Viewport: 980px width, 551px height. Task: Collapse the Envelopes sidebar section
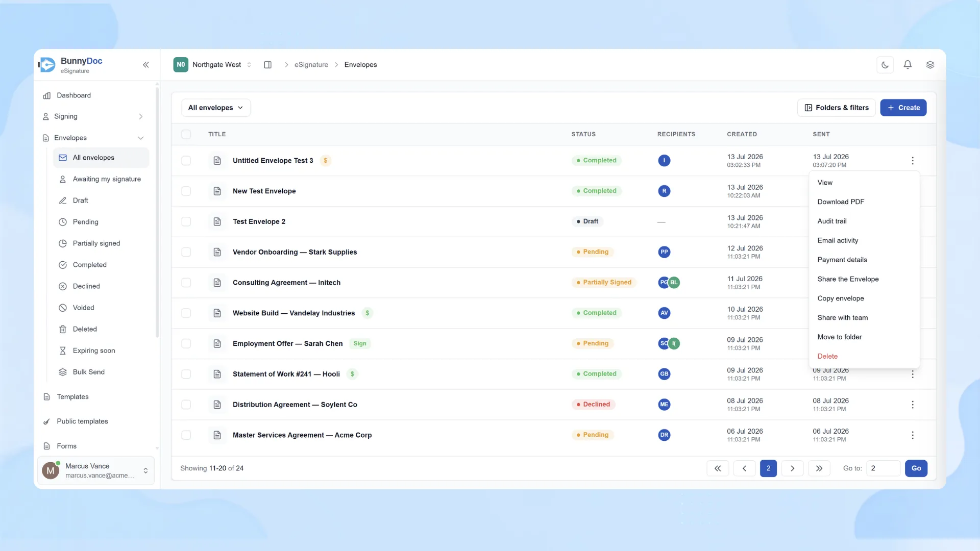[93, 138]
